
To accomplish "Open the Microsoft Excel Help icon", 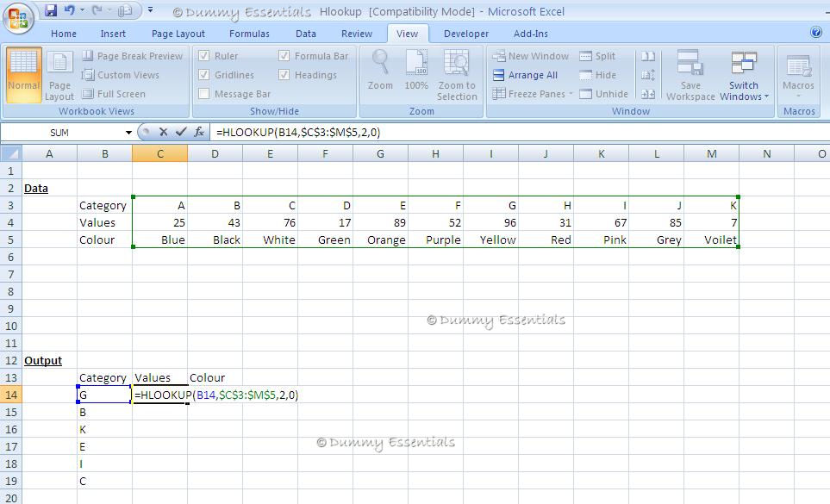I will coord(815,32).
